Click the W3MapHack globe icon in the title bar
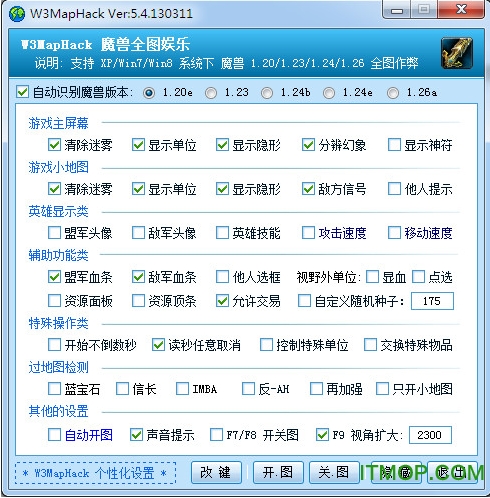 point(16,14)
